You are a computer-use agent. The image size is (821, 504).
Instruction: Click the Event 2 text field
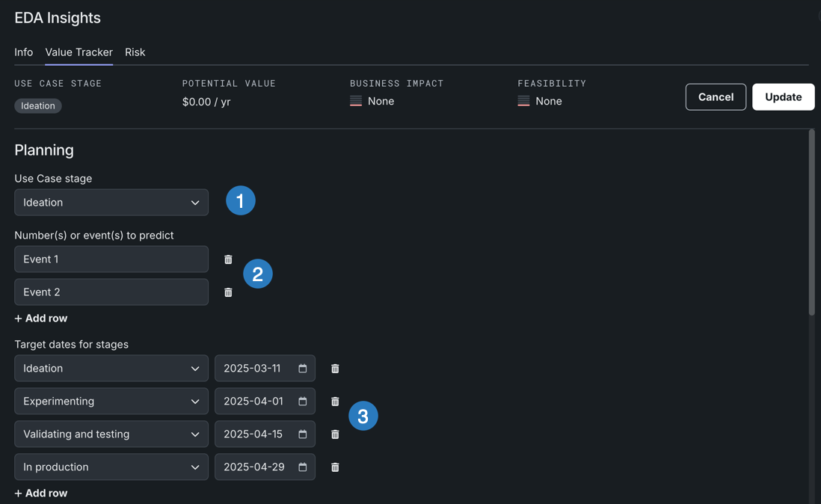click(x=111, y=292)
